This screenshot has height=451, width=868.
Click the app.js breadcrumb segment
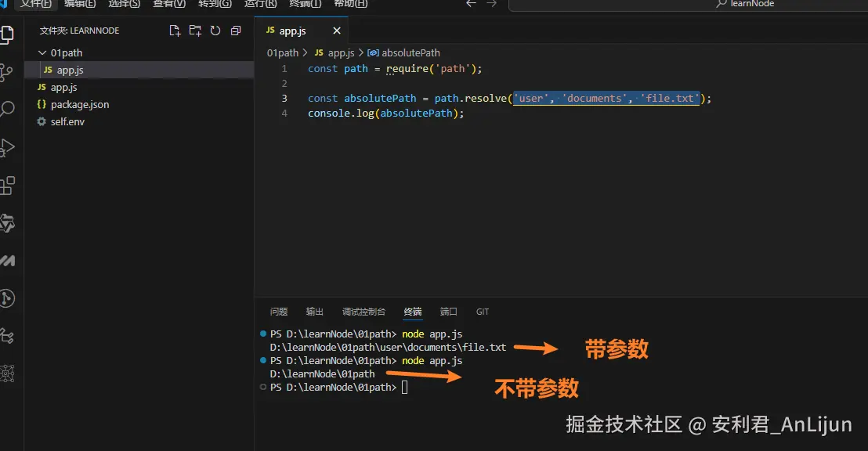[335, 53]
